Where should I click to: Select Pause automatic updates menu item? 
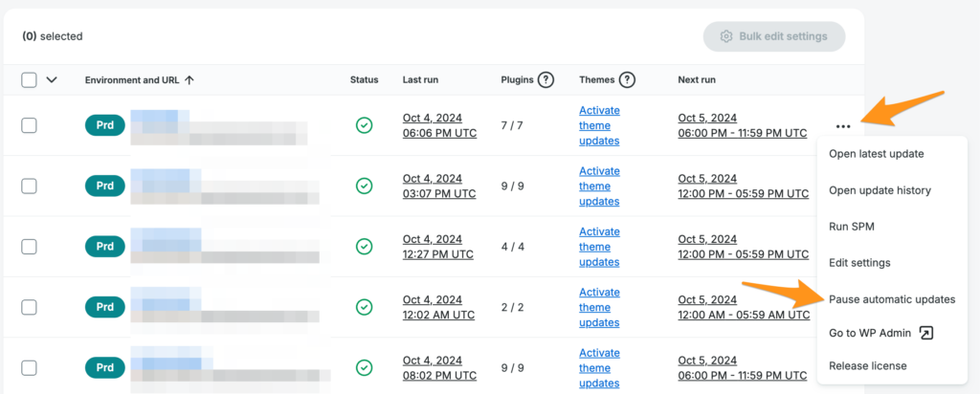(891, 299)
